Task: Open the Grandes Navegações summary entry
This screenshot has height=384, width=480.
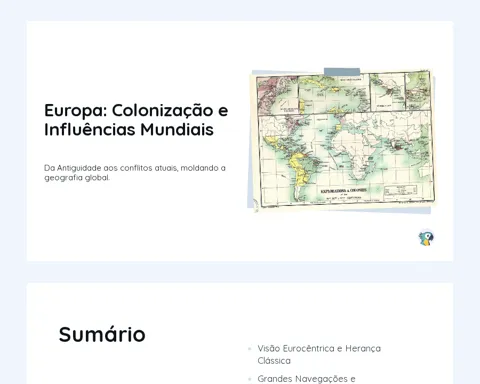Action: [307, 379]
